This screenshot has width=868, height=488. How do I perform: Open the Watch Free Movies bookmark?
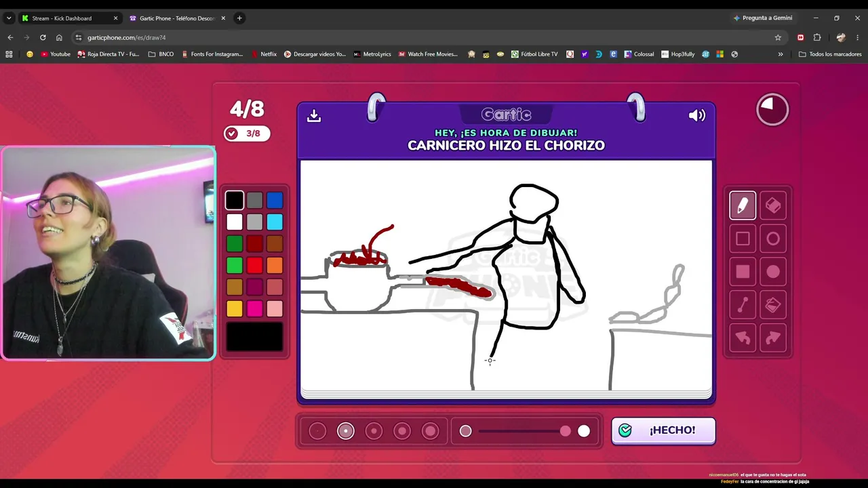click(x=428, y=54)
